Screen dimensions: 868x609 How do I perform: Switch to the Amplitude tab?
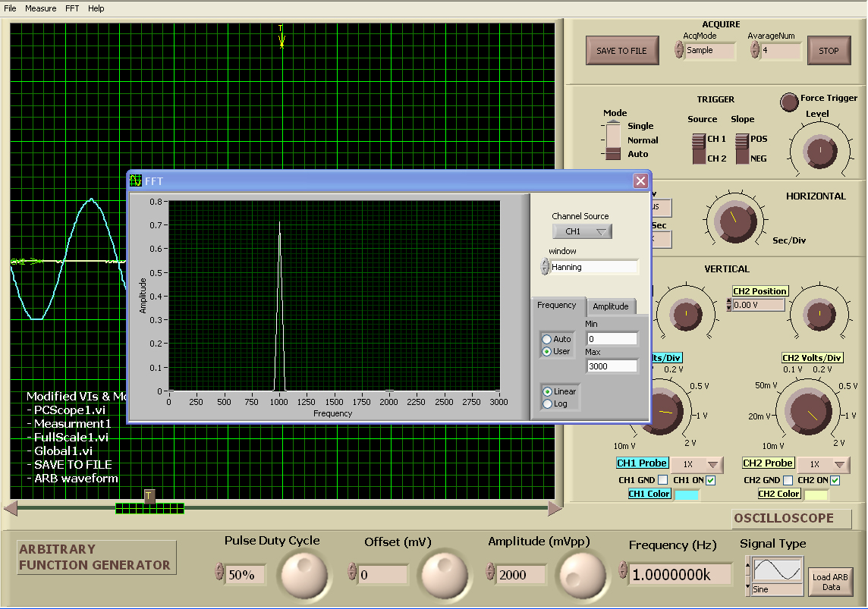(611, 306)
